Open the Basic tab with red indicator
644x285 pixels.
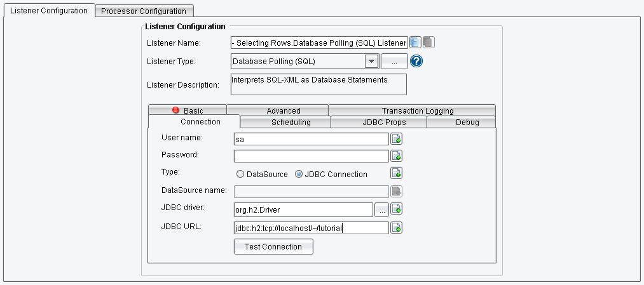(x=188, y=110)
